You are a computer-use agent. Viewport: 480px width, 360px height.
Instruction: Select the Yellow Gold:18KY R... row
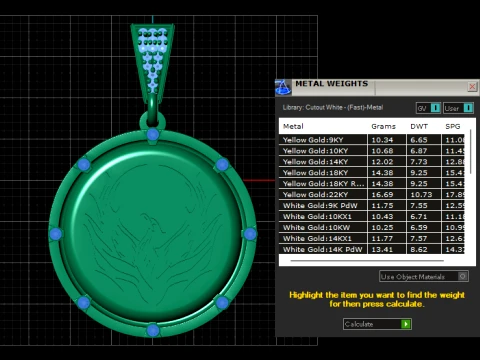pos(372,184)
